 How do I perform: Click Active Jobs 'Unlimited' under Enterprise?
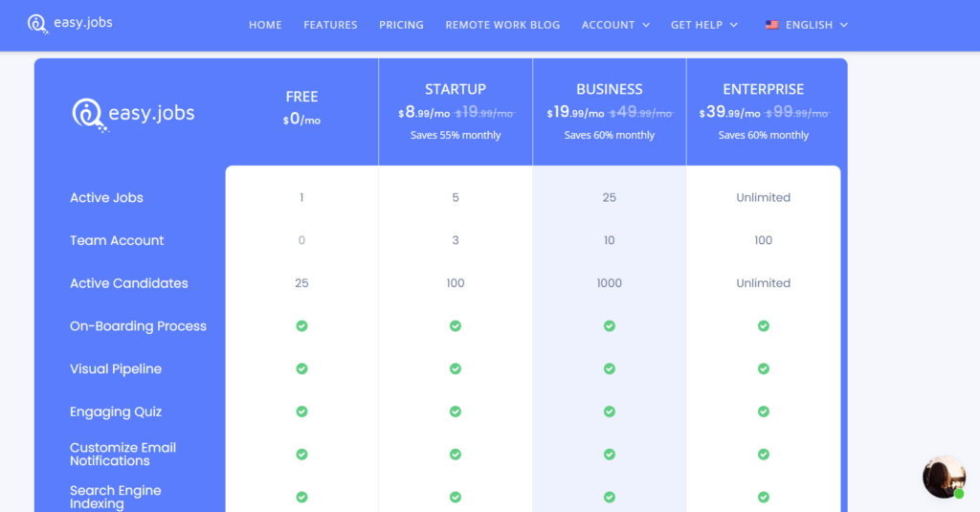pyautogui.click(x=764, y=197)
